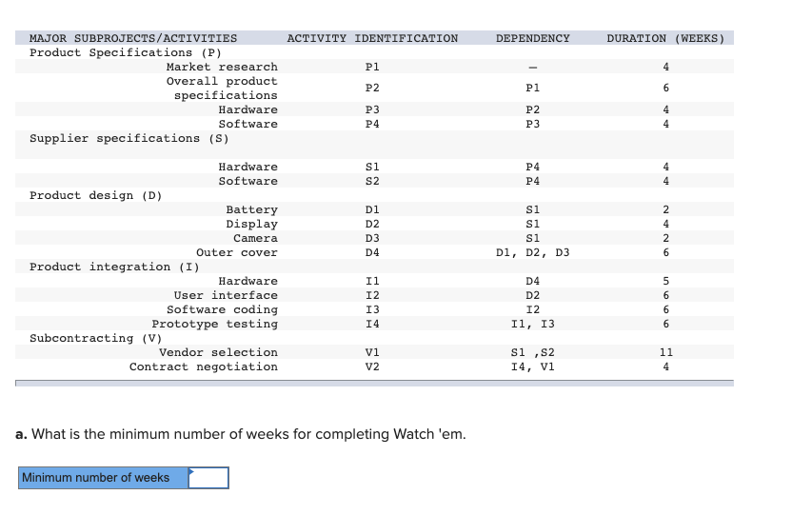This screenshot has height=515, width=812.
Task: Select the 'Product design (D)' heading
Action: click(x=96, y=195)
